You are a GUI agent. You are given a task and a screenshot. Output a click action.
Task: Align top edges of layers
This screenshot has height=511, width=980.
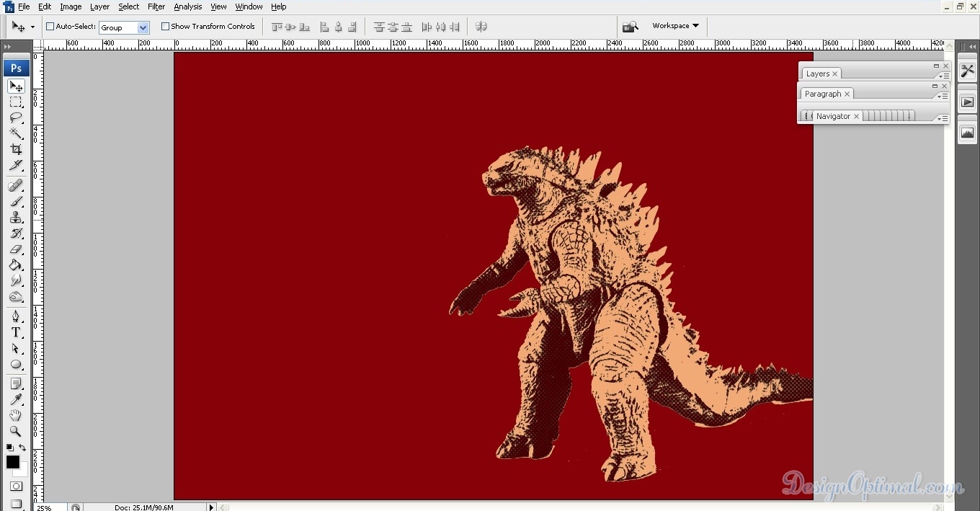click(277, 27)
